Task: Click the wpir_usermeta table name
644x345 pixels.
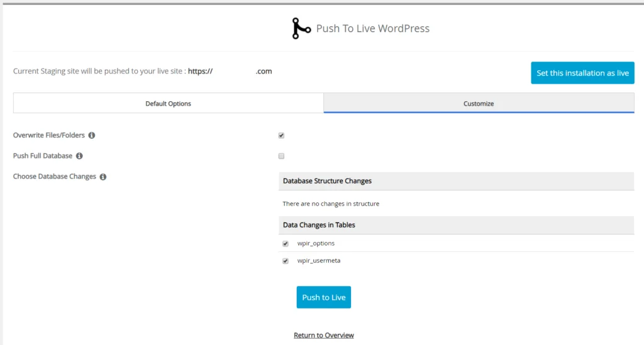Action: 319,261
